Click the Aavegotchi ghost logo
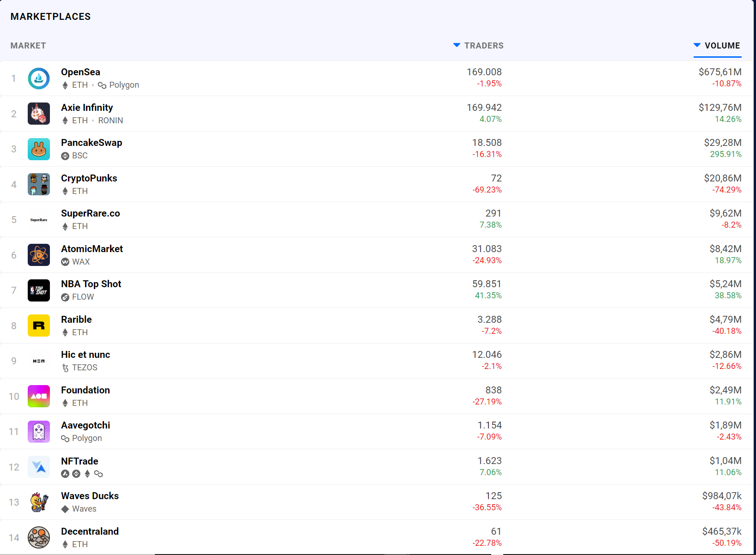The image size is (756, 555). tap(39, 432)
